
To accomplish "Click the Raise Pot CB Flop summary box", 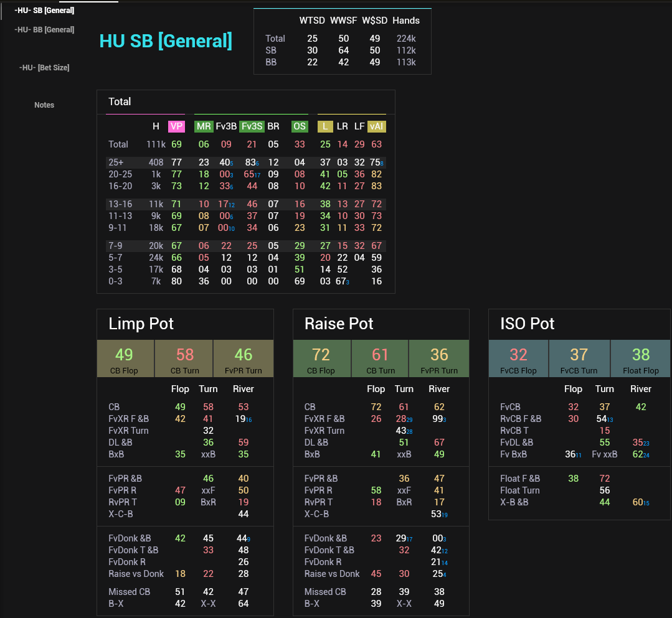I will pyautogui.click(x=321, y=358).
